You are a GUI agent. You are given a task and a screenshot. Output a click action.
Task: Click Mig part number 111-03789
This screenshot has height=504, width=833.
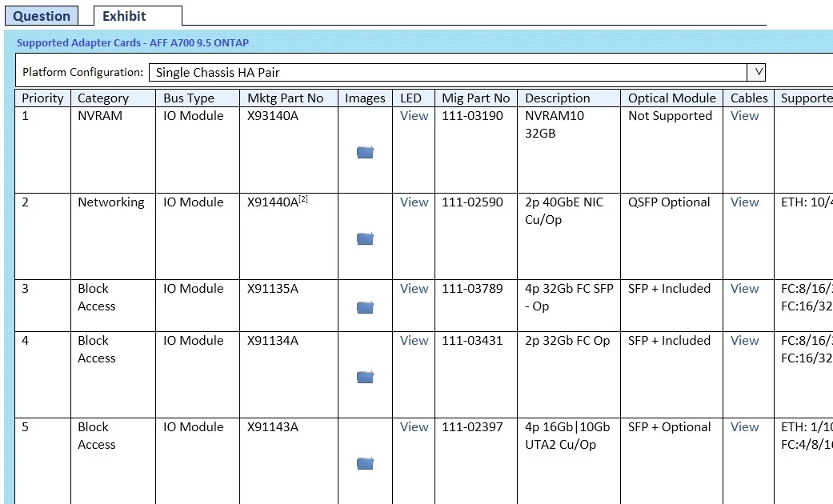472,289
